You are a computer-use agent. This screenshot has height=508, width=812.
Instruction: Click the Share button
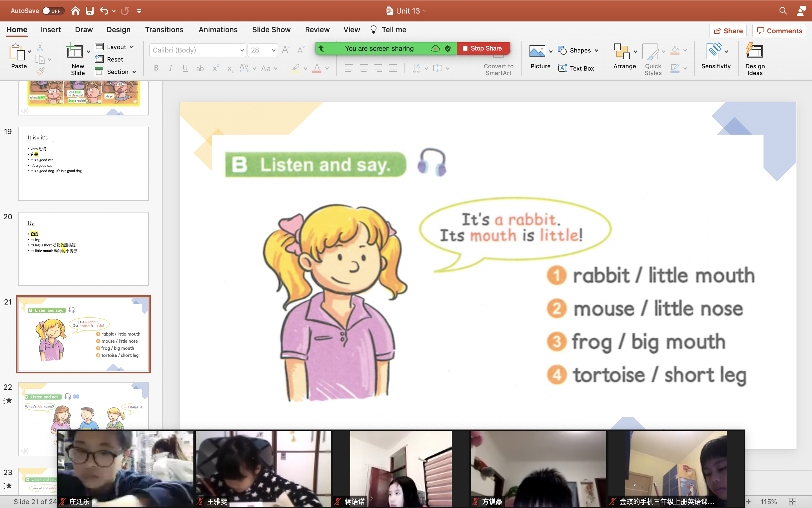tap(728, 30)
